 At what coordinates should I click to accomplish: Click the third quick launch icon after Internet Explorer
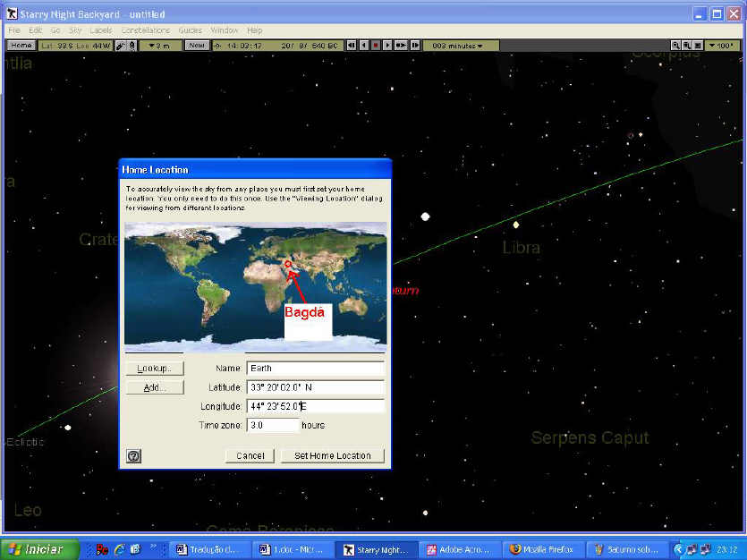(136, 549)
